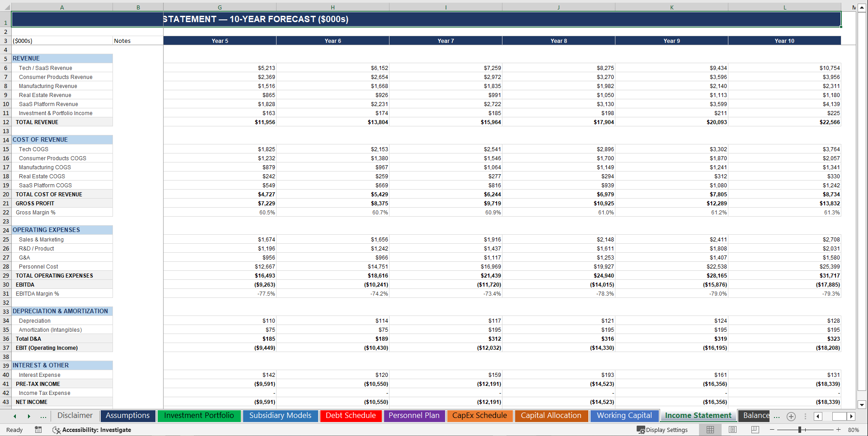Open the Capital Allocation sheet
Screen dimensions: 868x436
(551, 416)
